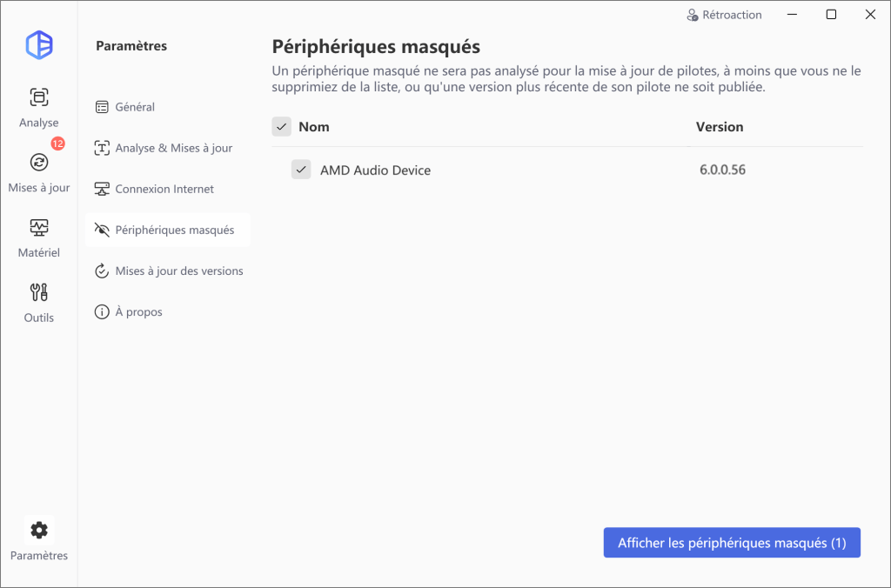
Task: Close the application window
Action: 870,15
